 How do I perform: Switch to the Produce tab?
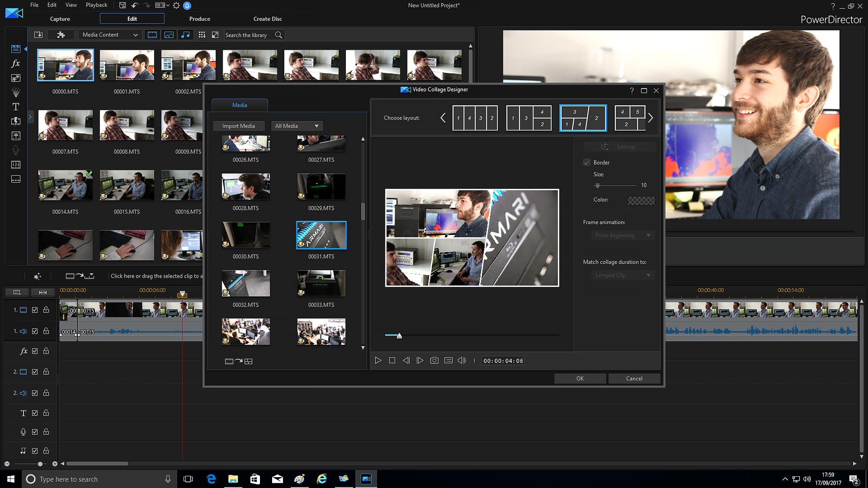click(200, 19)
